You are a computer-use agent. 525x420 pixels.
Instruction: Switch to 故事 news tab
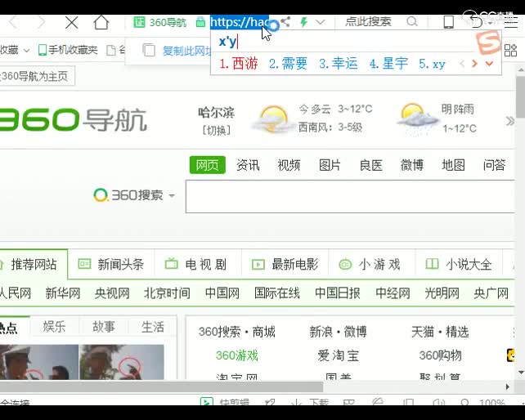(104, 326)
